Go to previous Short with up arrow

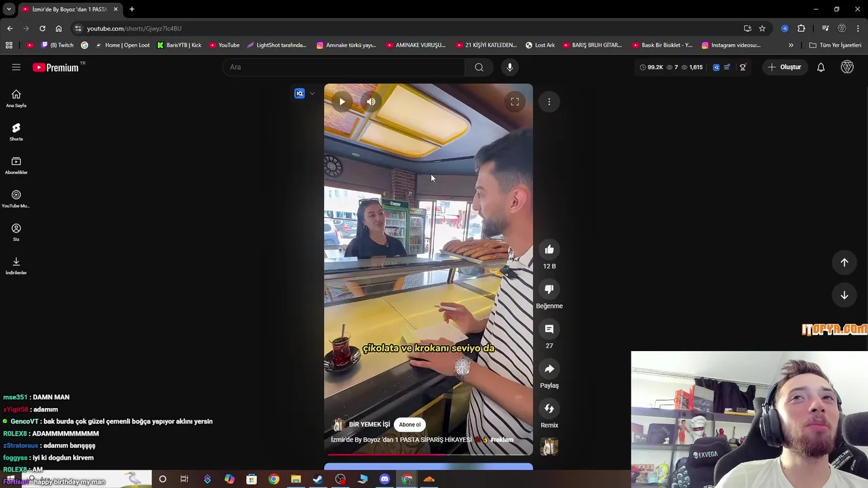(x=844, y=262)
